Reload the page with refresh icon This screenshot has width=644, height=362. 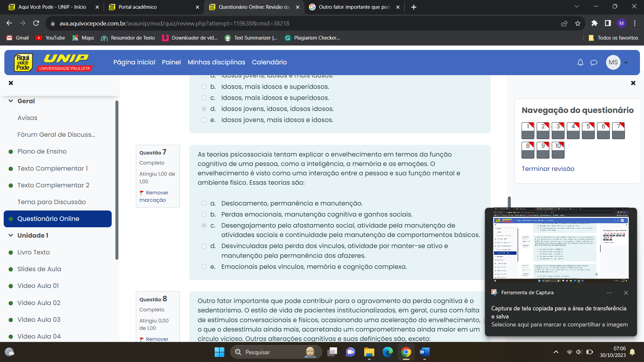coord(36,23)
